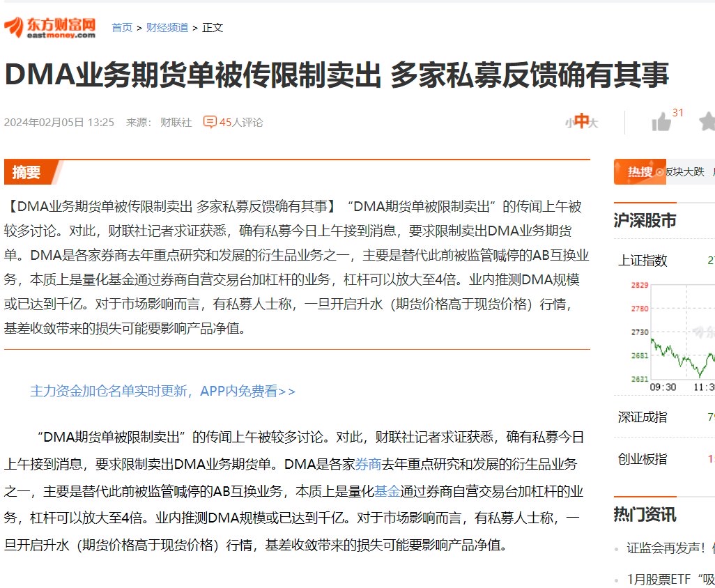Click the 热门资讯 section heading
Image resolution: width=715 pixels, height=588 pixels.
645,514
